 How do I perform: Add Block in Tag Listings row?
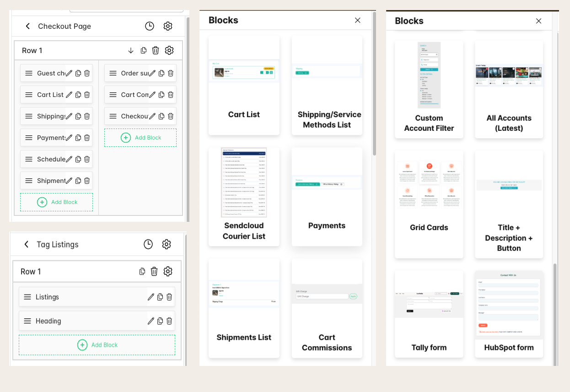coord(97,345)
